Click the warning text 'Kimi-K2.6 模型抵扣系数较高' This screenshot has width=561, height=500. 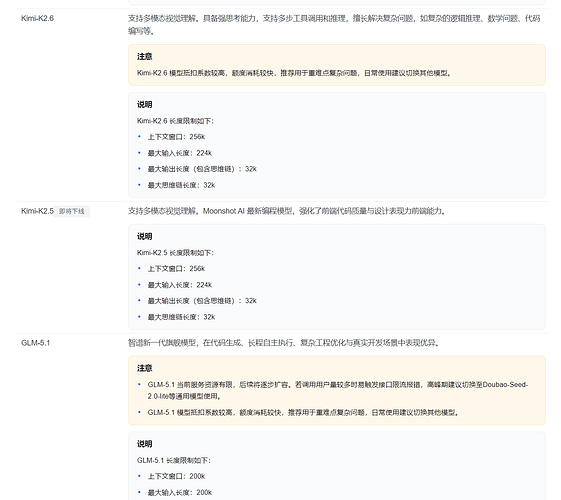294,73
